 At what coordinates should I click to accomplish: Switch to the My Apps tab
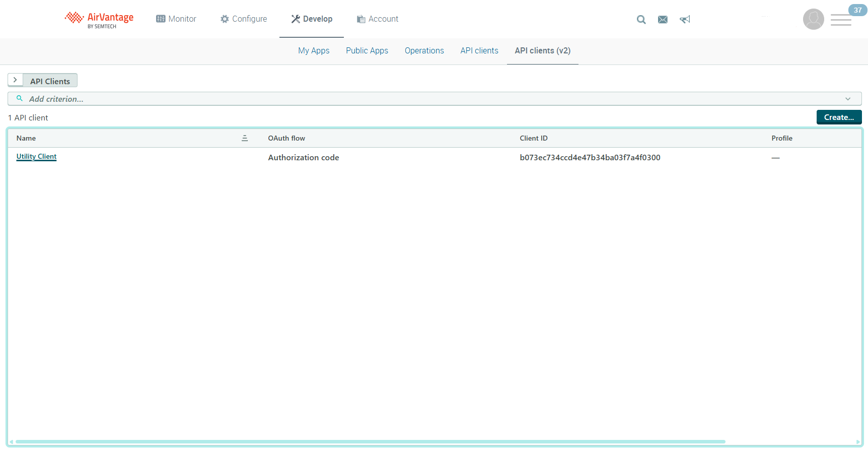(314, 51)
